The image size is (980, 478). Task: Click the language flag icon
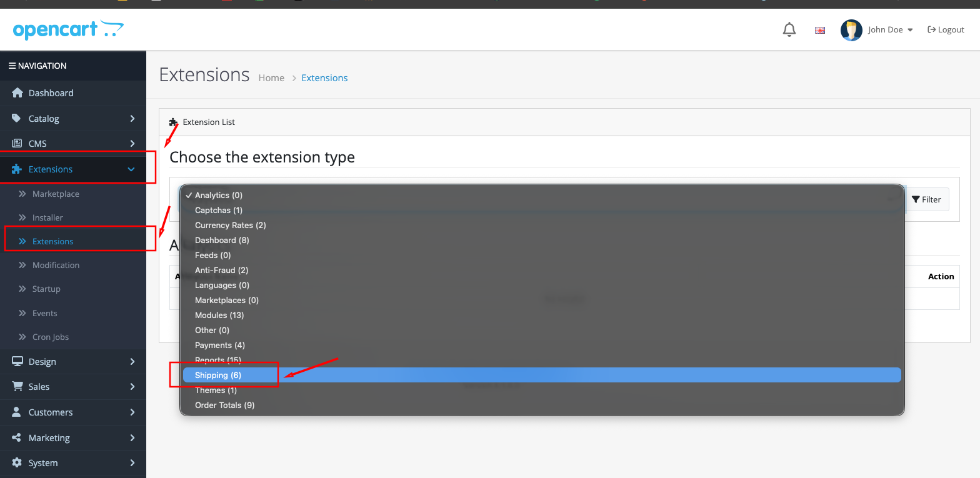[820, 30]
